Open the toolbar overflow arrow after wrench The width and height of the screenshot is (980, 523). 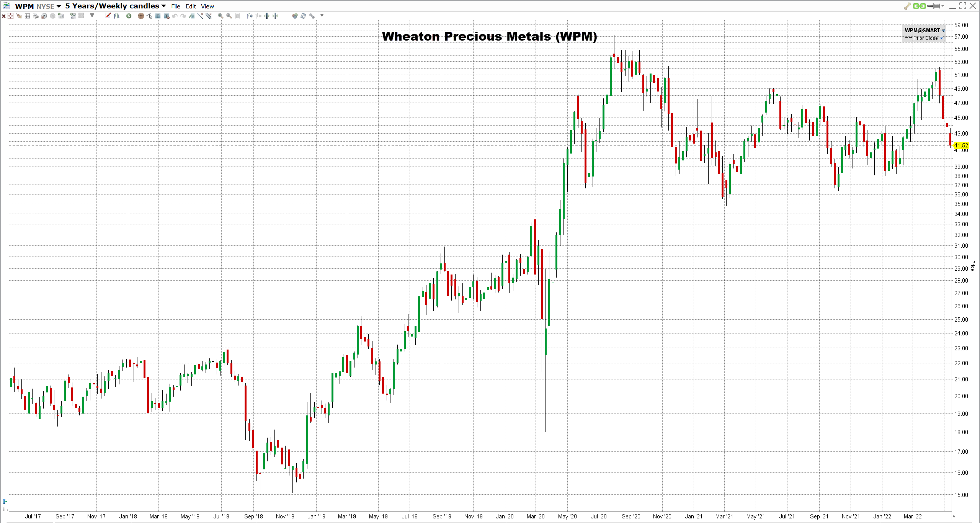pos(322,16)
